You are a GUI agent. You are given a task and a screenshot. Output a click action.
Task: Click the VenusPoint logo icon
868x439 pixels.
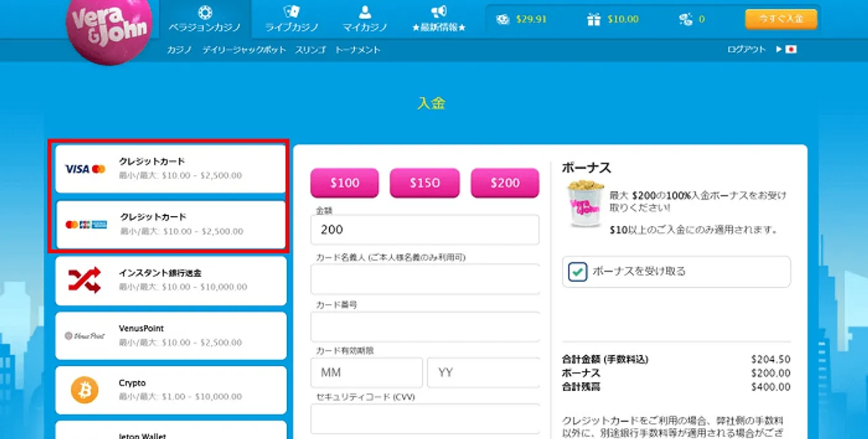click(x=85, y=336)
